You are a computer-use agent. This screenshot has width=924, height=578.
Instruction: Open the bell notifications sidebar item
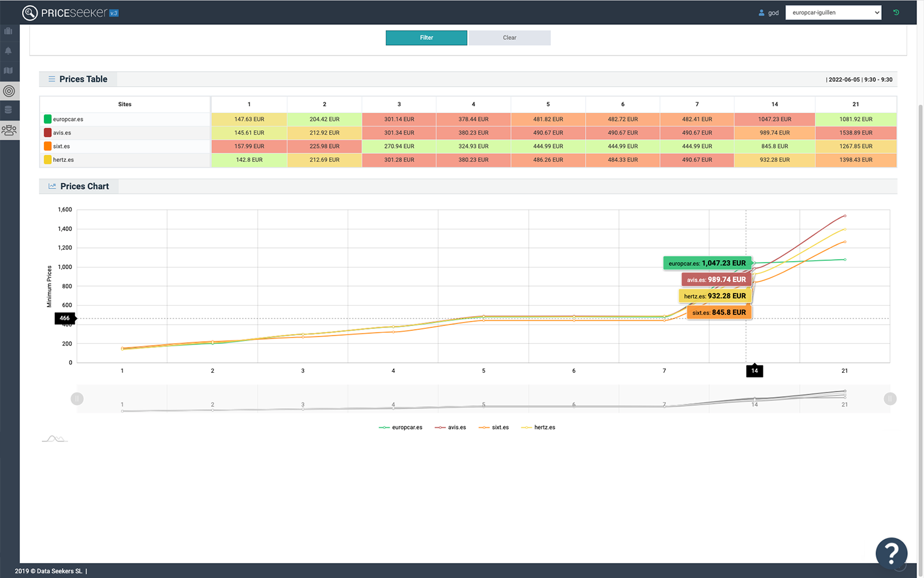8,51
